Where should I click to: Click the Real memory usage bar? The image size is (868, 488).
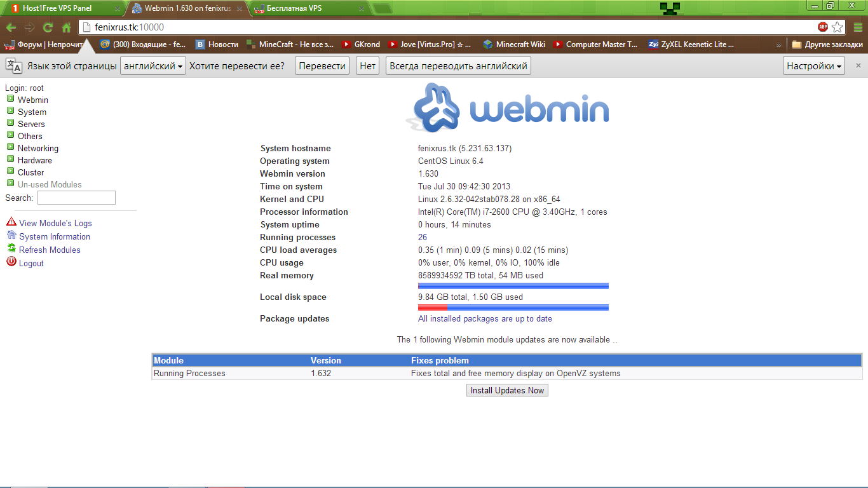(513, 286)
